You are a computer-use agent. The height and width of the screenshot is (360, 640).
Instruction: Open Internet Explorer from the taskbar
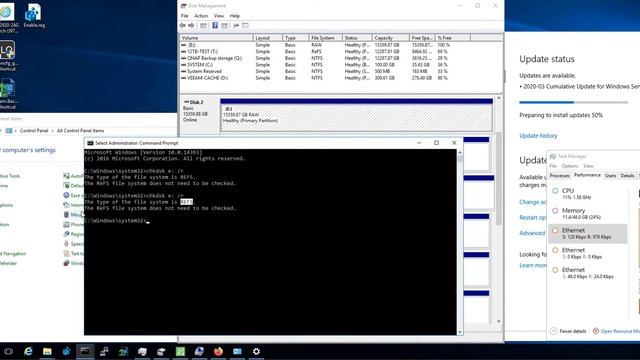[28, 351]
